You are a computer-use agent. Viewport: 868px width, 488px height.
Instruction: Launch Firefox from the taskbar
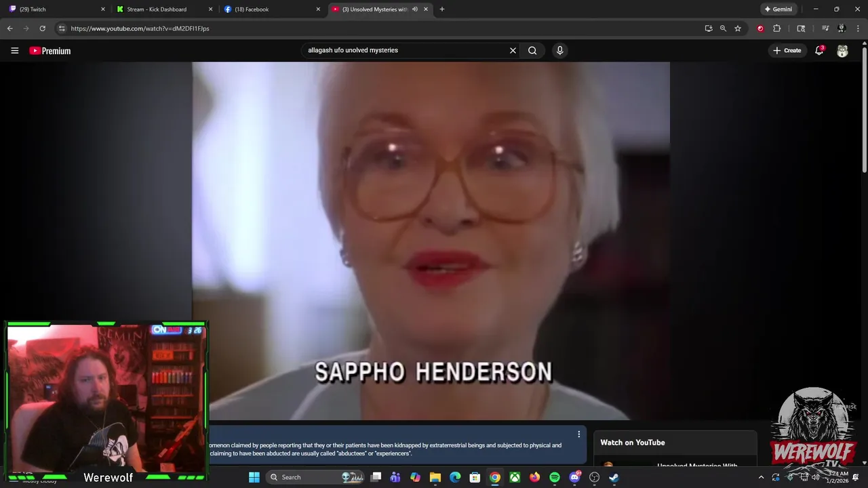coord(534,477)
